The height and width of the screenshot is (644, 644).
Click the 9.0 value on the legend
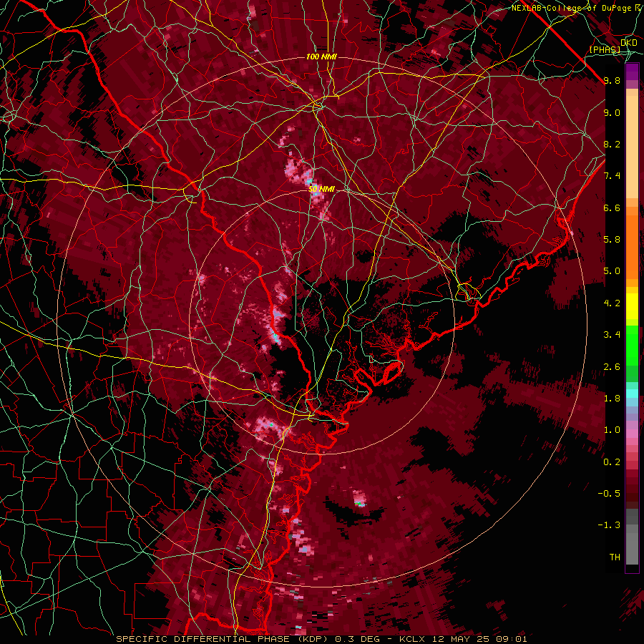pyautogui.click(x=612, y=112)
